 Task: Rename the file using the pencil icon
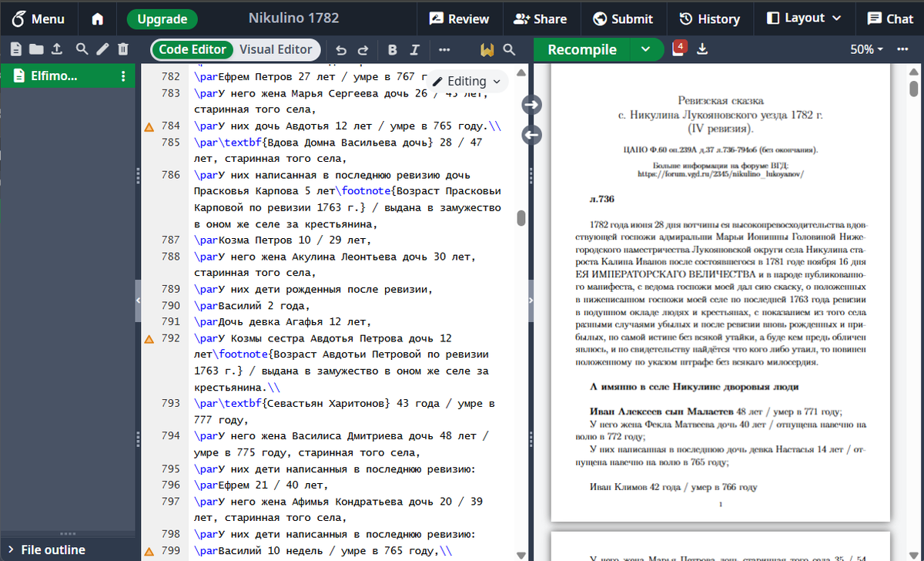click(x=102, y=48)
